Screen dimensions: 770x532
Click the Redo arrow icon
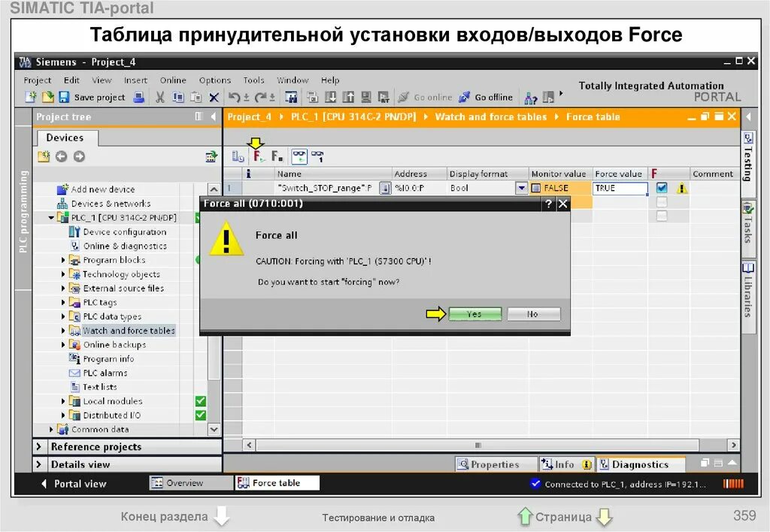261,97
